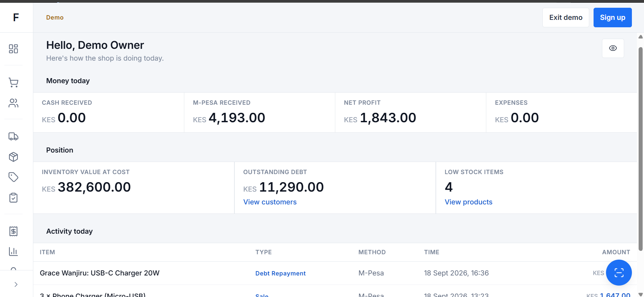Toggle the eye icon to hide amounts

[613, 48]
